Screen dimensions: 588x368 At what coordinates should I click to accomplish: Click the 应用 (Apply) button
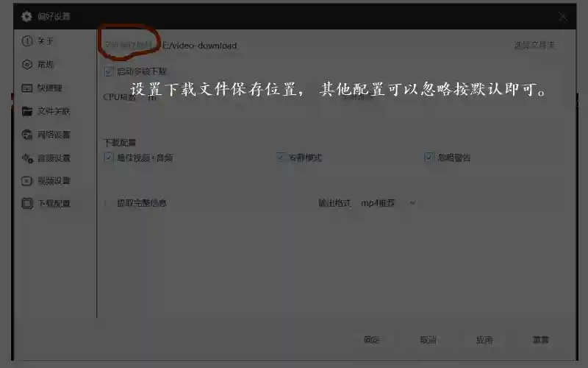pos(484,340)
